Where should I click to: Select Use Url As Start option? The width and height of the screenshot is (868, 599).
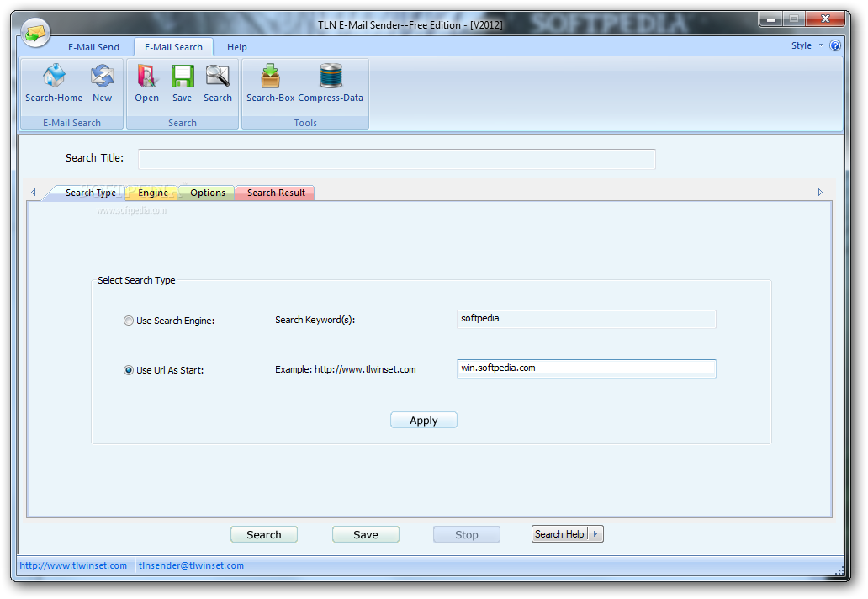tap(129, 370)
